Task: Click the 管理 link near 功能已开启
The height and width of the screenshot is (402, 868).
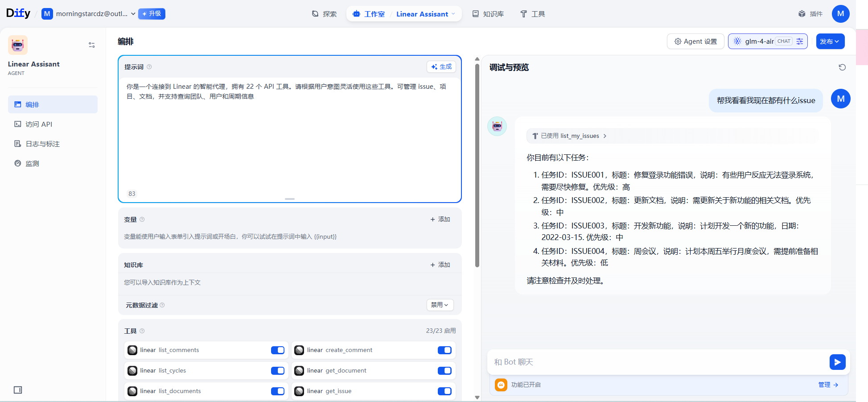Action: [825, 385]
